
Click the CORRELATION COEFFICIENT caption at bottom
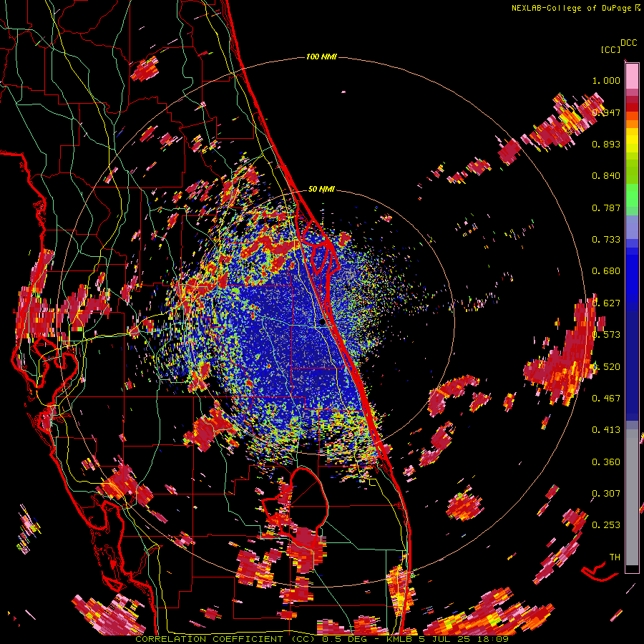tap(322, 639)
